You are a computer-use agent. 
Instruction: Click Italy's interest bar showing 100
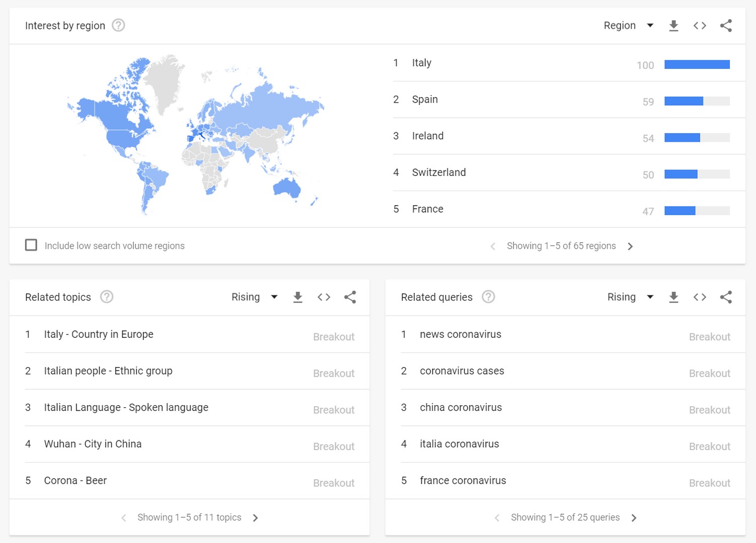tap(697, 64)
